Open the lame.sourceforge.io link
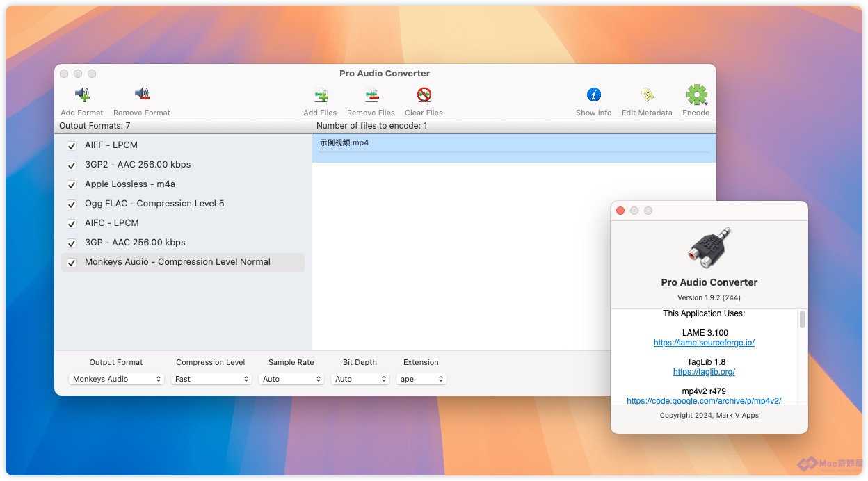Screen dimensions: 868x481 click(704, 343)
